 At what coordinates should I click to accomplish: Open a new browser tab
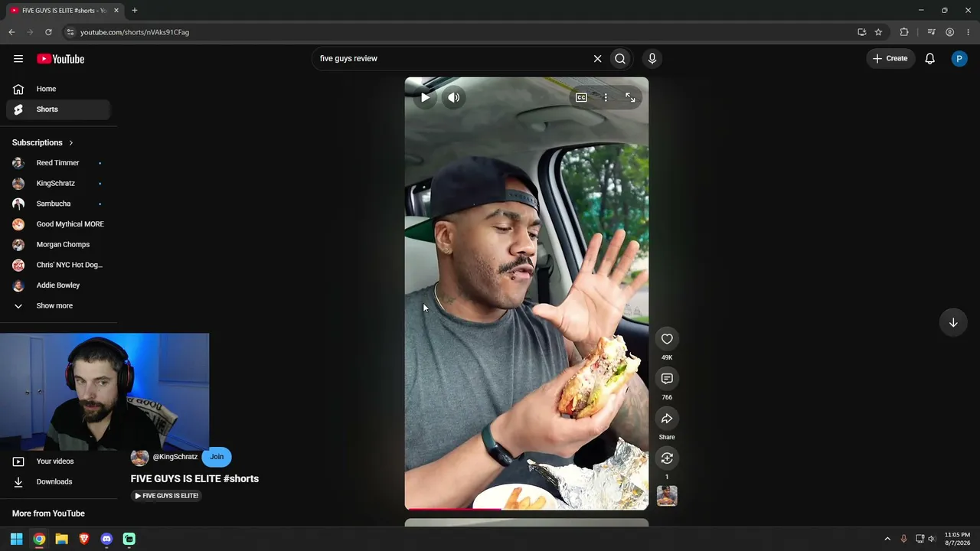click(x=134, y=11)
